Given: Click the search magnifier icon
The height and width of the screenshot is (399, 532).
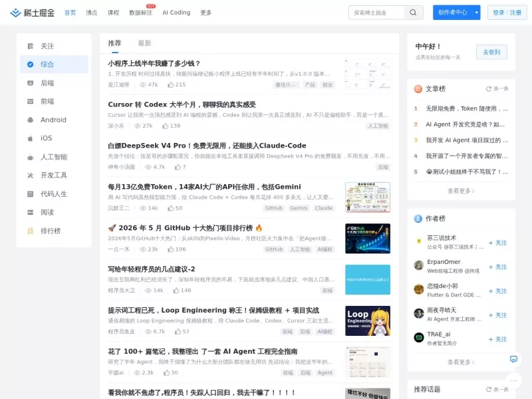Looking at the screenshot, I should 413,13.
